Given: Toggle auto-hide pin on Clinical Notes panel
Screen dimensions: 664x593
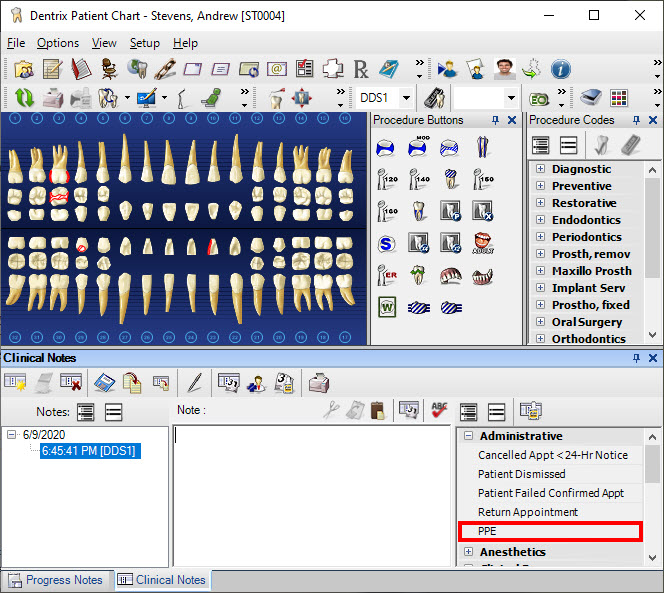Looking at the screenshot, I should [636, 358].
